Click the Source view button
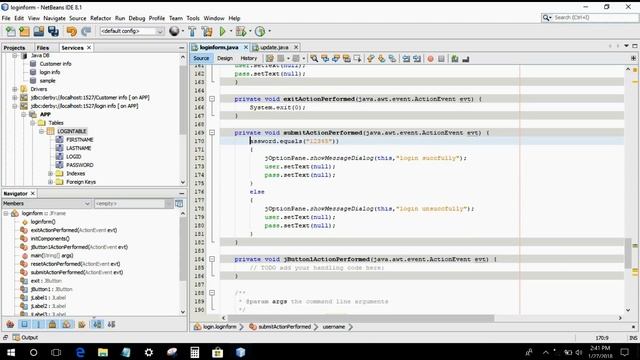 click(x=201, y=58)
